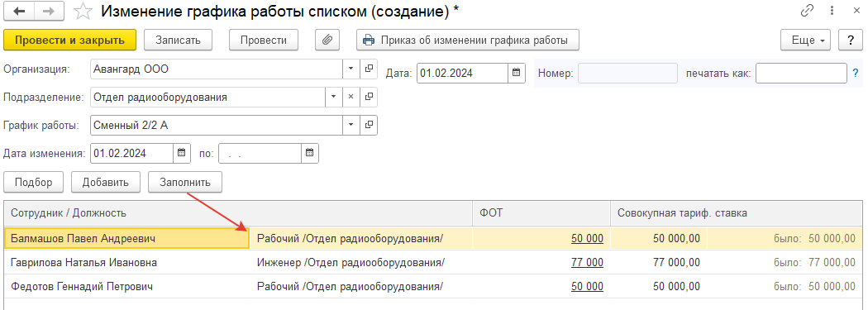Screen dimensions: 868x310
Task: Open calendar for the 'по' date field
Action: (310, 153)
